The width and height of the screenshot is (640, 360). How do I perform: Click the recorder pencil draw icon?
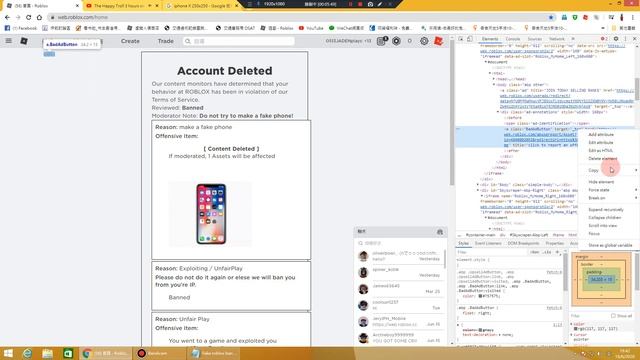(380, 4)
